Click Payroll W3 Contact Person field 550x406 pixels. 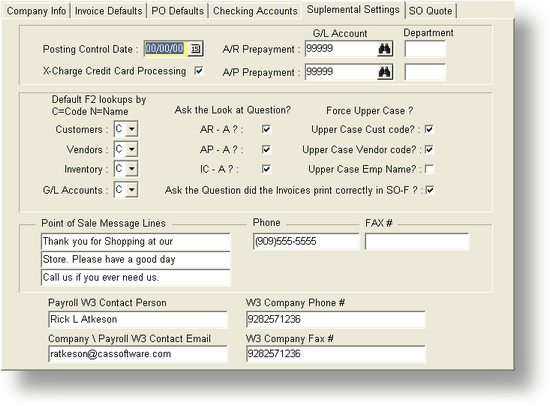click(x=138, y=319)
